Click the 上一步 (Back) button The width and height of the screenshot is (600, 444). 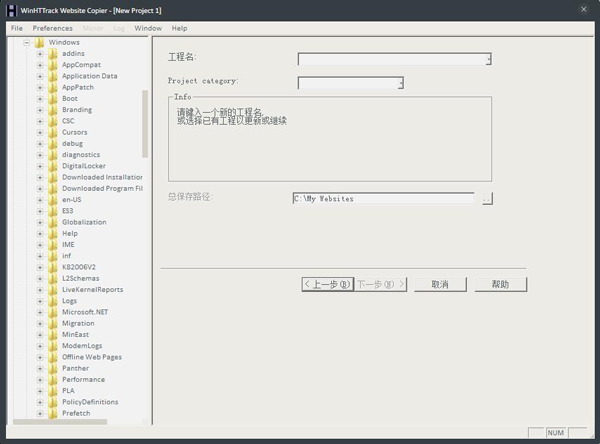tap(328, 284)
